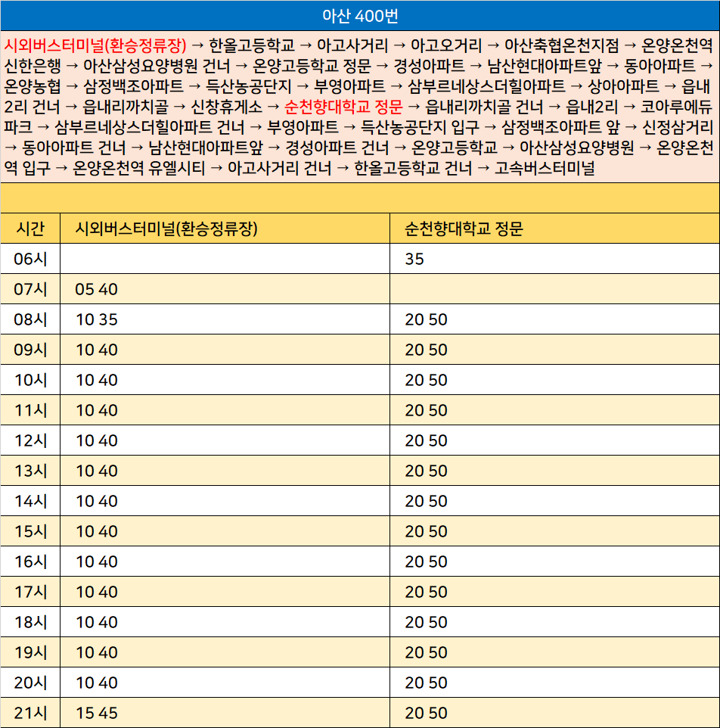Click the 20 50 times in 15시 row
720x728 pixels.
tap(426, 531)
